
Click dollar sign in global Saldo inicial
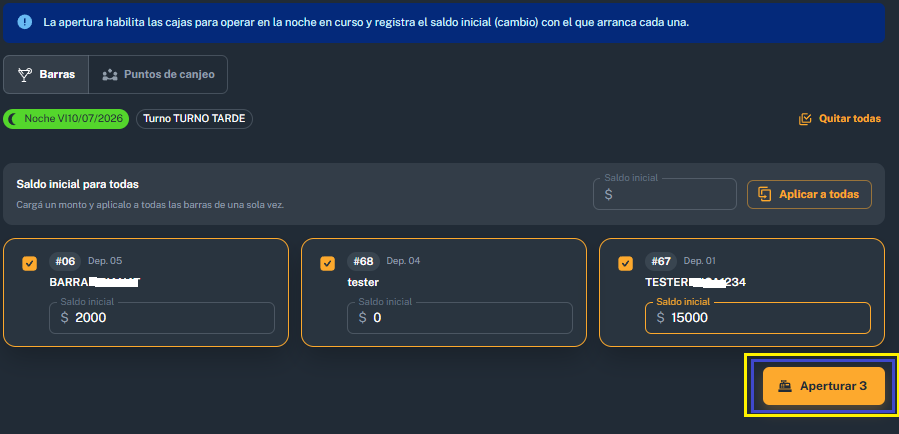[x=608, y=194]
